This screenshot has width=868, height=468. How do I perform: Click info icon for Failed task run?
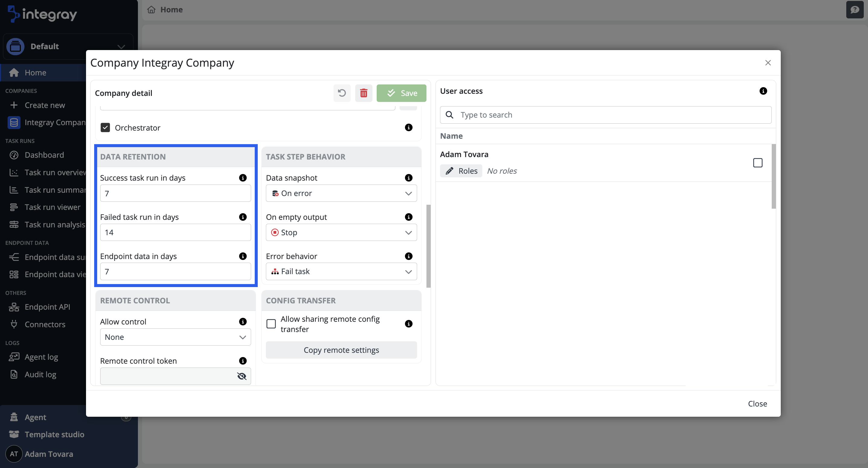[x=243, y=217]
